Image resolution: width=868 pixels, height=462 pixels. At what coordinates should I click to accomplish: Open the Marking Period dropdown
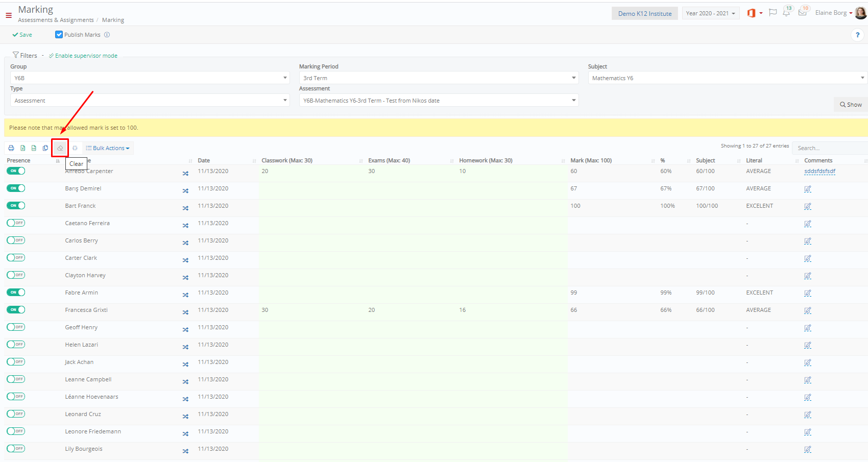point(439,78)
